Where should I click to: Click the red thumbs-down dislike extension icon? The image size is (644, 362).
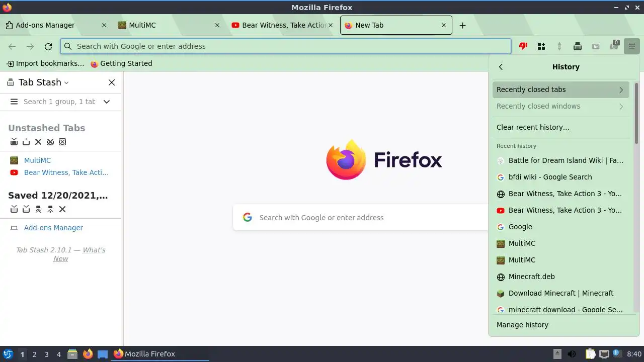(x=523, y=46)
